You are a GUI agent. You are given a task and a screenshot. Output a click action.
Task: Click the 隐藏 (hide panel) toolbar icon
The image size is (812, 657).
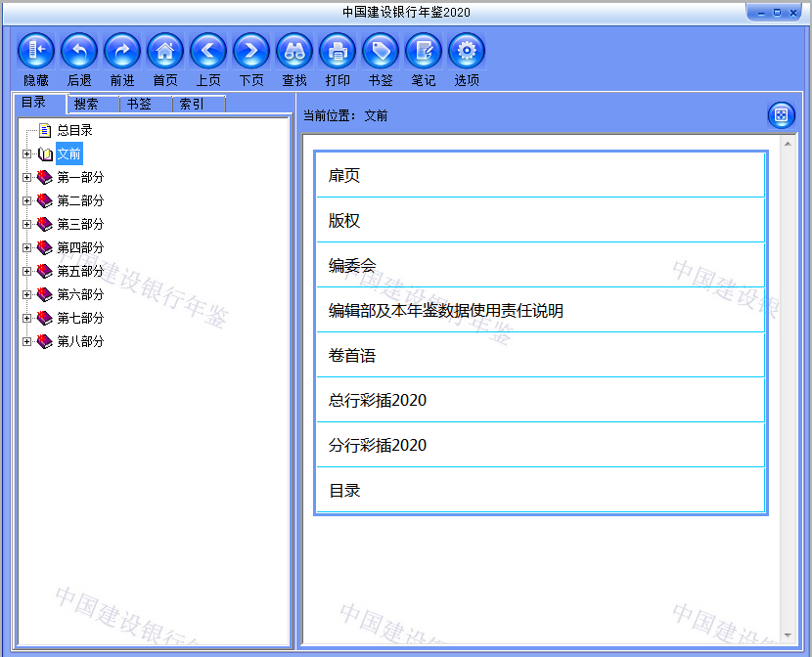point(36,51)
